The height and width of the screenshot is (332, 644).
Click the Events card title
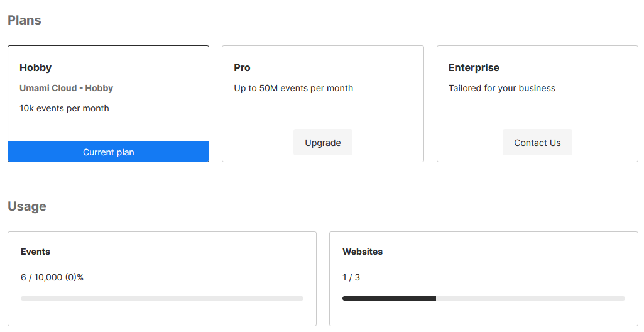(x=35, y=252)
